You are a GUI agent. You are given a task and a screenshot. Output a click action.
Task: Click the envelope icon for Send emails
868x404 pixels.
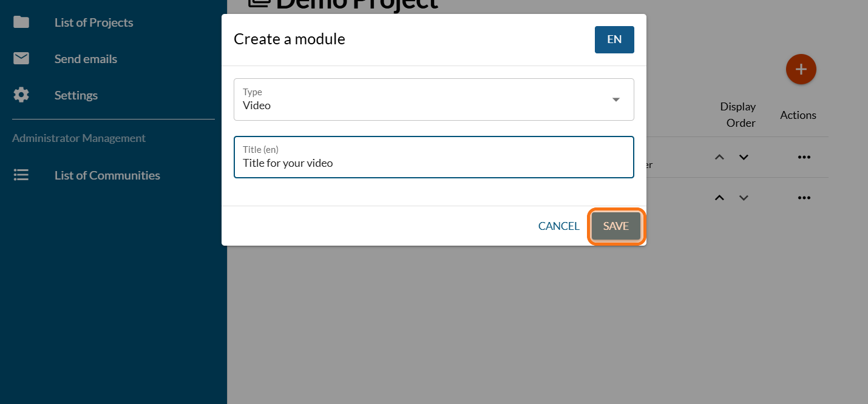(x=21, y=59)
